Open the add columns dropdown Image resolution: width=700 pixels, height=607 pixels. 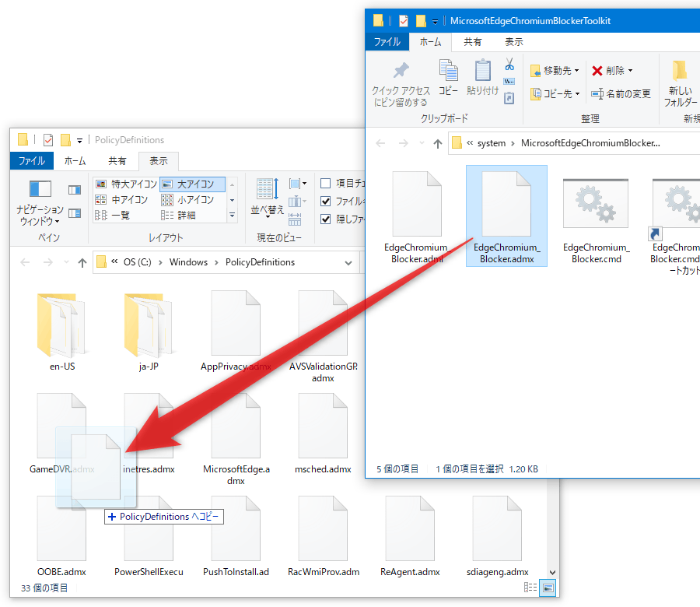297,202
